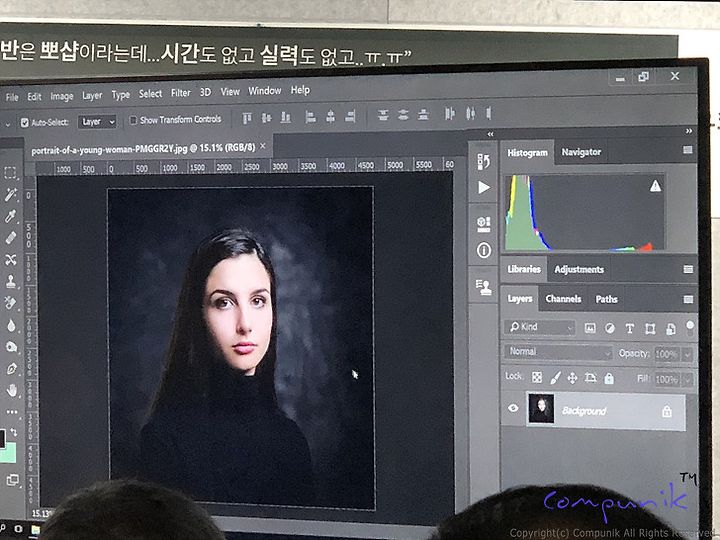Viewport: 720px width, 540px height.
Task: Select the Blur droplet tool
Action: (x=11, y=325)
